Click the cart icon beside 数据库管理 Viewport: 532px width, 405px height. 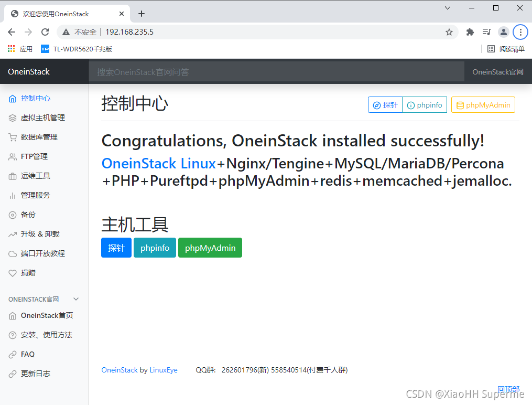click(13, 137)
